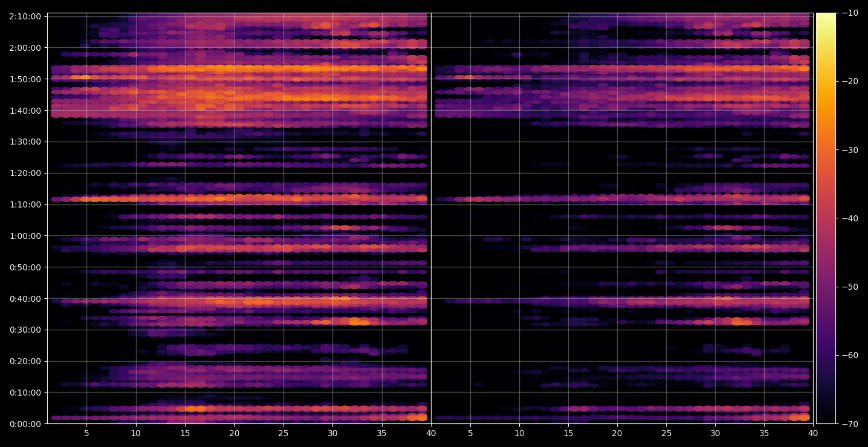Viewport: 868px width, 447px height.
Task: Click x-axis label 40 below the colorbar edge
Action: (x=813, y=433)
